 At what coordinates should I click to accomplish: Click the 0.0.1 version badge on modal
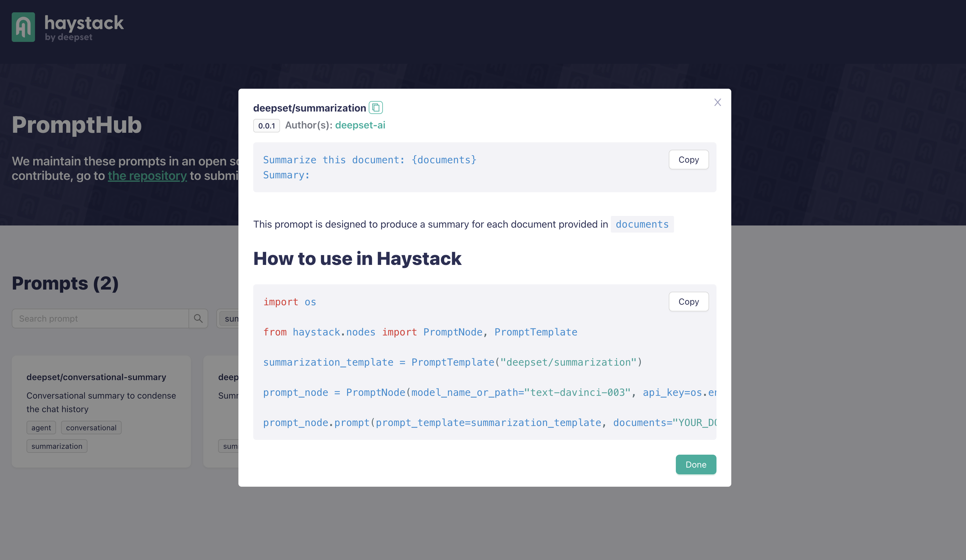pyautogui.click(x=267, y=125)
